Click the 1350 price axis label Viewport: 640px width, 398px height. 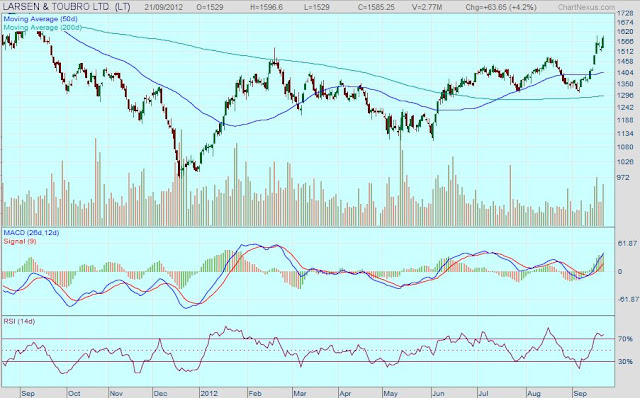tap(625, 84)
